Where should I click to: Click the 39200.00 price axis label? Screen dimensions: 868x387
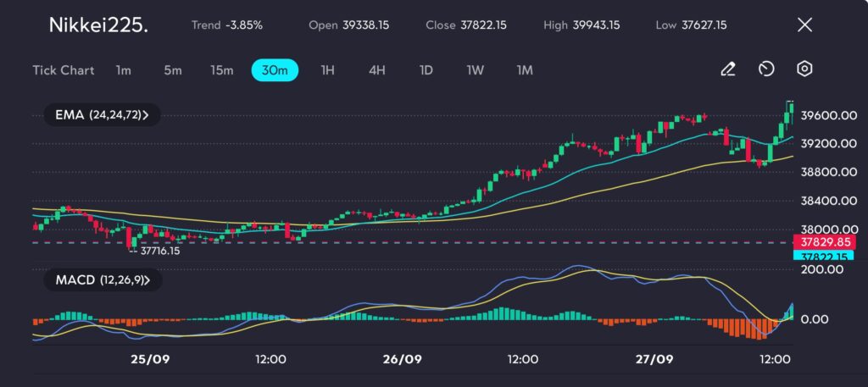(x=829, y=144)
